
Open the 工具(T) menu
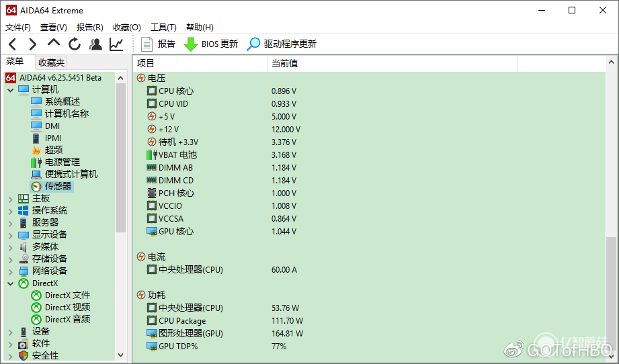163,28
